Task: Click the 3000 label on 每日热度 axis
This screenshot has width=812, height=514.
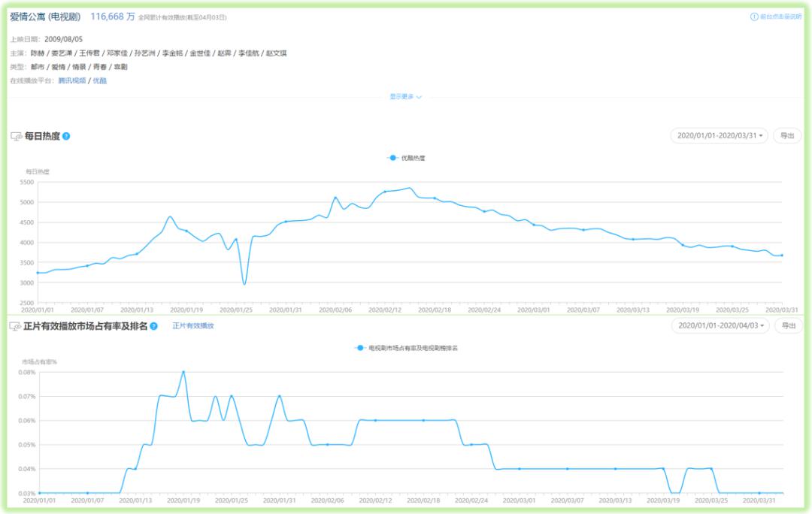Action: (26, 283)
